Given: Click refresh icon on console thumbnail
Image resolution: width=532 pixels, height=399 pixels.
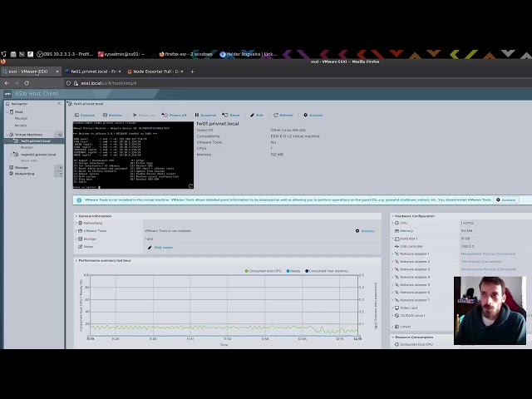Looking at the screenshot, I should tap(190, 185).
